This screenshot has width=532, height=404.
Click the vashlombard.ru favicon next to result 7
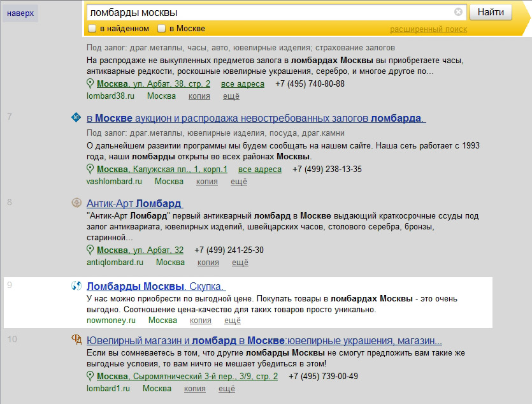coord(76,117)
